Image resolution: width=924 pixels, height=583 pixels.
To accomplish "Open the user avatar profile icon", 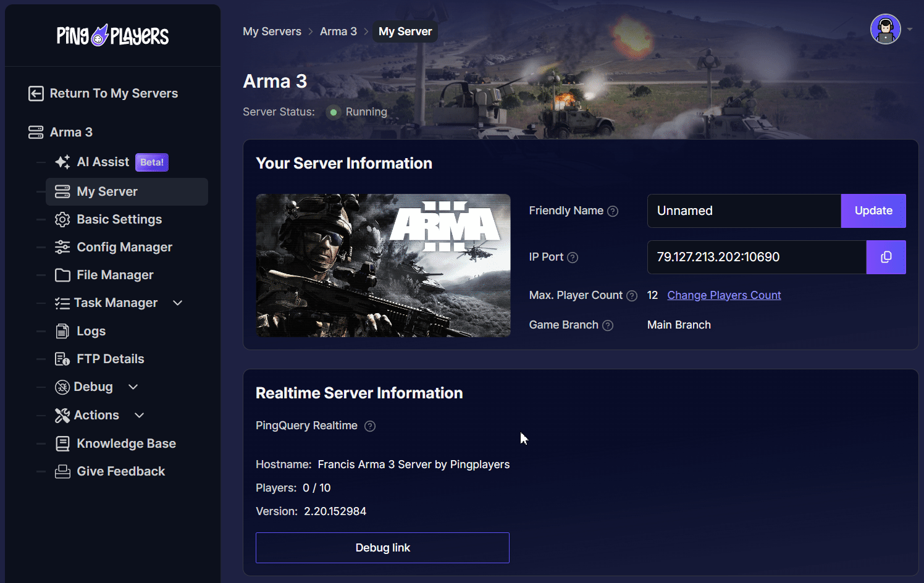I will (x=886, y=29).
